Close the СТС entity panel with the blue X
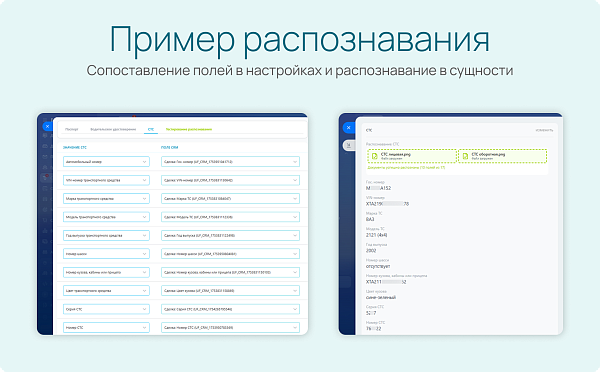600x372 pixels. coord(348,128)
